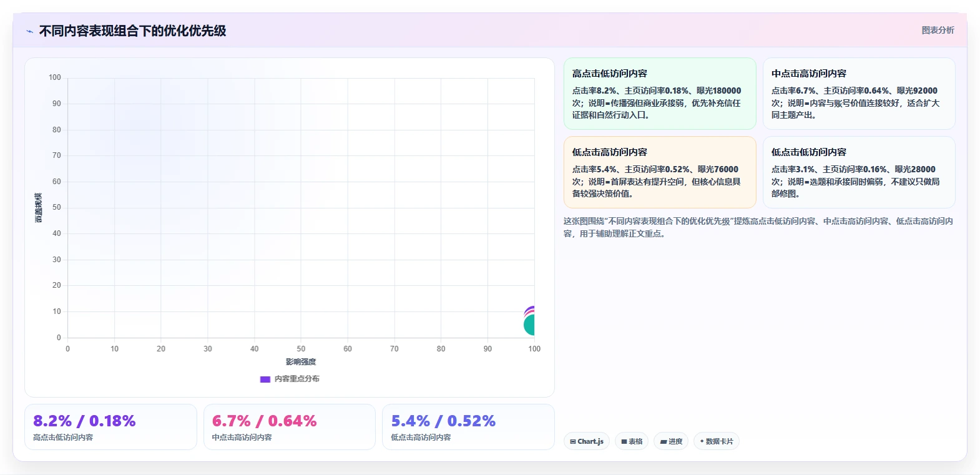Viewport: 980px width, 475px height.
Task: Select the Chart.js tag
Action: pos(587,441)
